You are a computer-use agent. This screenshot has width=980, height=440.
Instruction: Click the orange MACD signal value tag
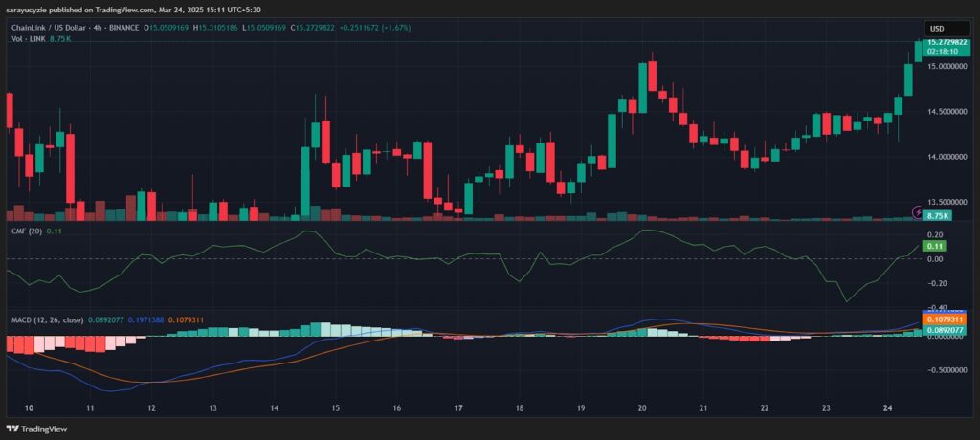coord(947,319)
